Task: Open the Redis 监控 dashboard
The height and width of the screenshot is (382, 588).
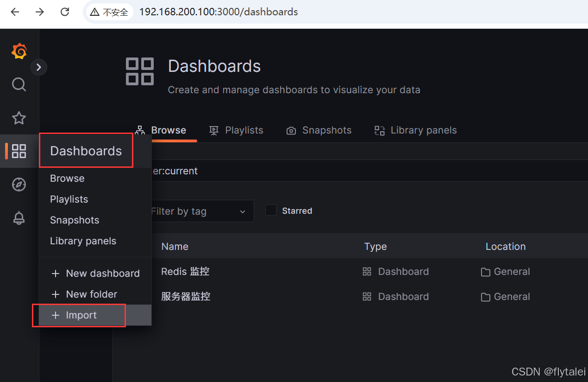Action: point(185,271)
